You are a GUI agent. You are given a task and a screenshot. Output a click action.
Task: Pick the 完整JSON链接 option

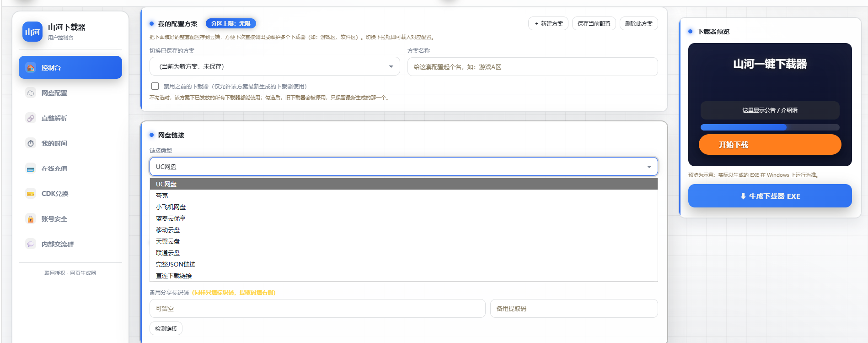coord(404,264)
